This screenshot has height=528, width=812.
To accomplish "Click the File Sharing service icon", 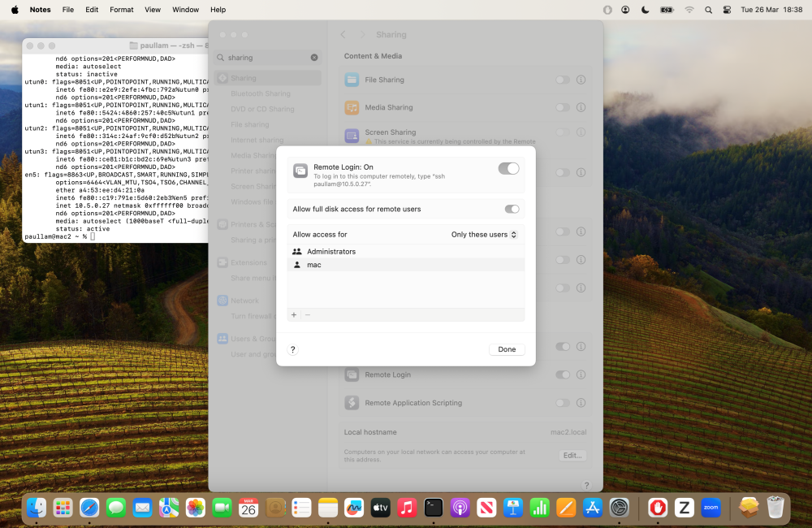I will click(x=352, y=79).
